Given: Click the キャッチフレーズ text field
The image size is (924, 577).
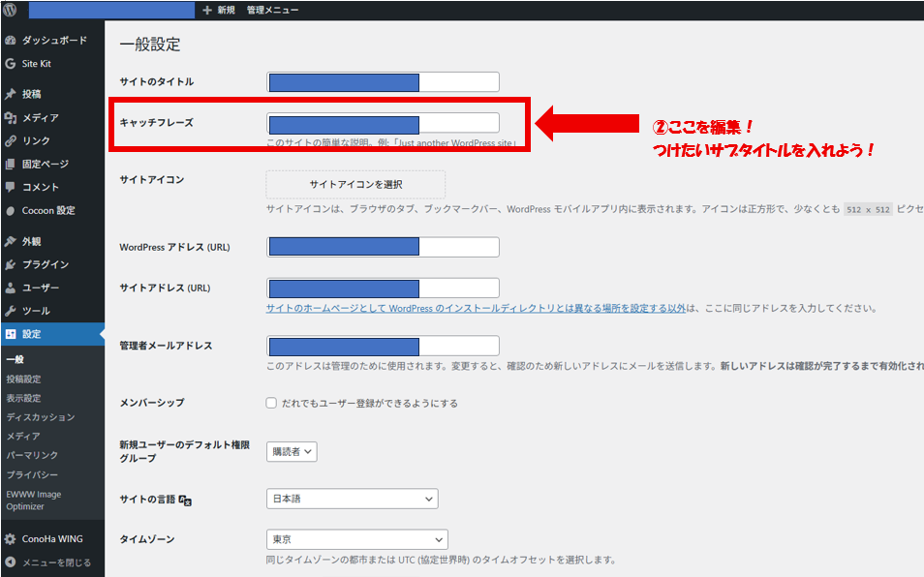Looking at the screenshot, I should (383, 123).
